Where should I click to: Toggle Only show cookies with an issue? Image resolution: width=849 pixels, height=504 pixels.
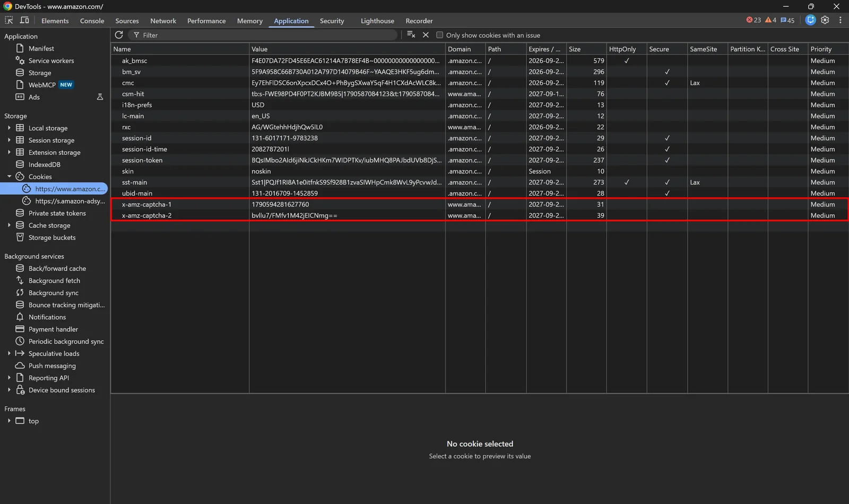(x=439, y=35)
